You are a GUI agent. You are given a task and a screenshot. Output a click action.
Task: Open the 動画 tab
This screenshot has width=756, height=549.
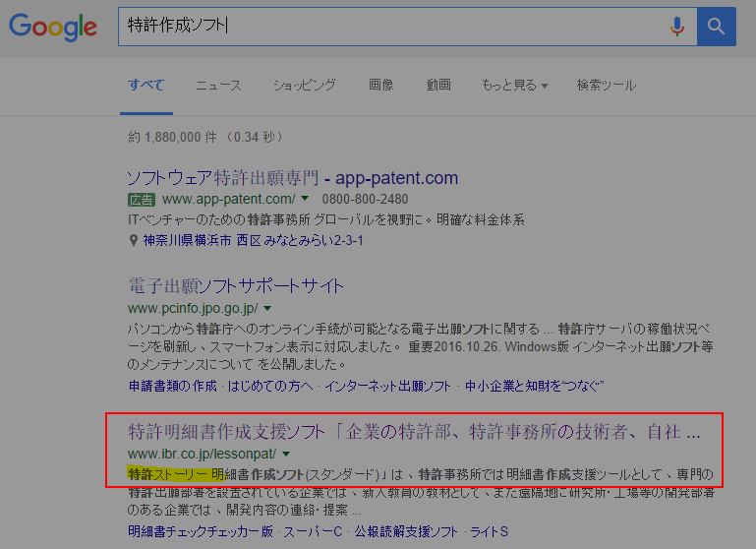(x=438, y=86)
